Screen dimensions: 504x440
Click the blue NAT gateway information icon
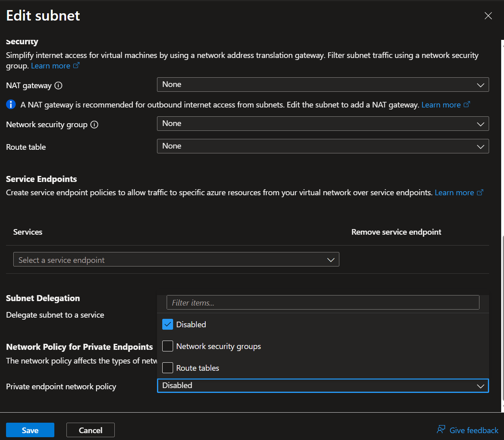tap(11, 105)
